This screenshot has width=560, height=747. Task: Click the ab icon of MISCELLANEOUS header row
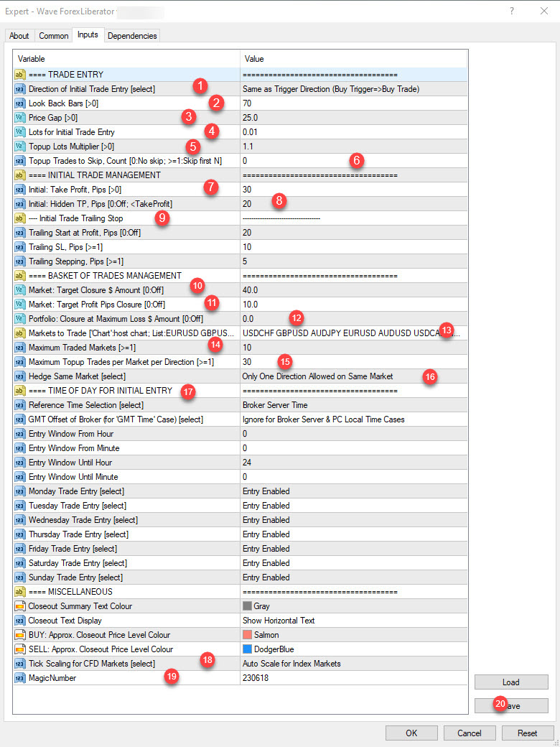[x=20, y=592]
